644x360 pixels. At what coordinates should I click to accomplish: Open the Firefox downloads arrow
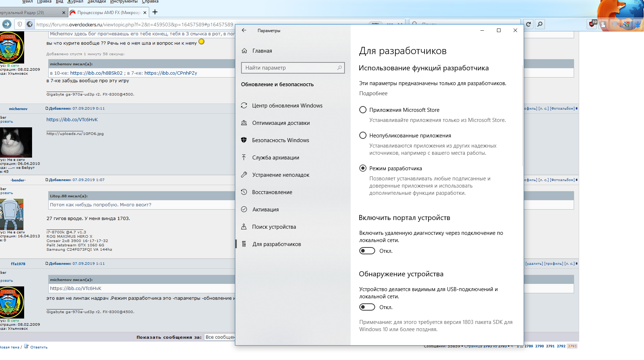click(638, 24)
